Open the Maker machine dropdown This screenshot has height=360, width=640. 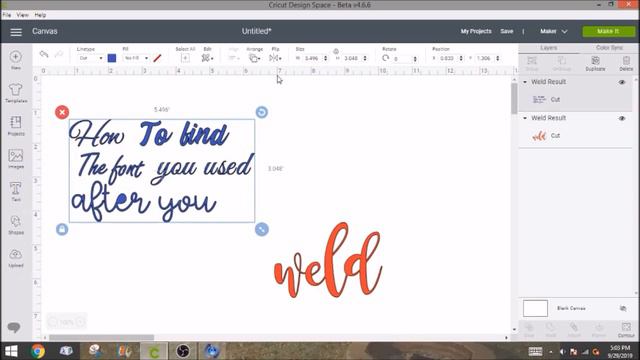coord(553,31)
